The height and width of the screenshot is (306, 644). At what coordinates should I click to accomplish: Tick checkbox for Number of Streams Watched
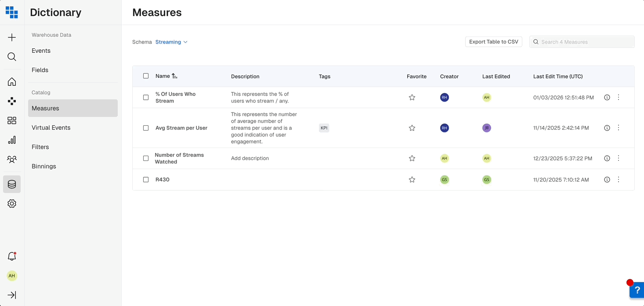146,158
